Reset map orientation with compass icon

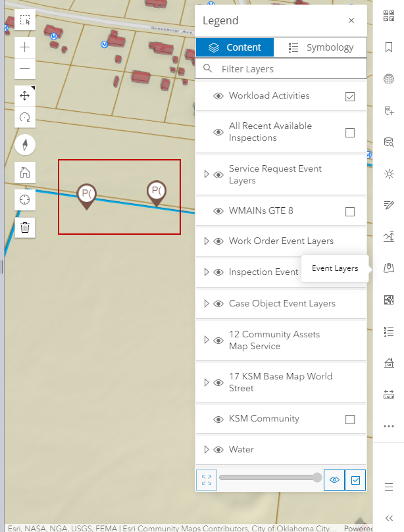[x=25, y=145]
